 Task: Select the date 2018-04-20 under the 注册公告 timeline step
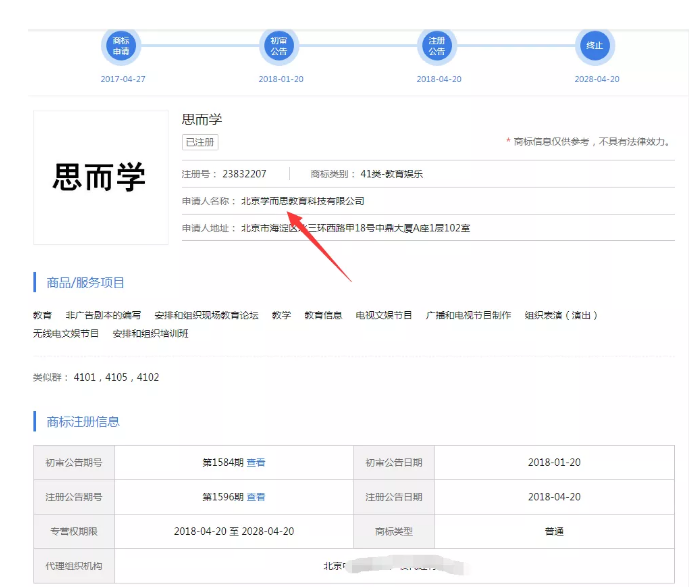pyautogui.click(x=439, y=79)
